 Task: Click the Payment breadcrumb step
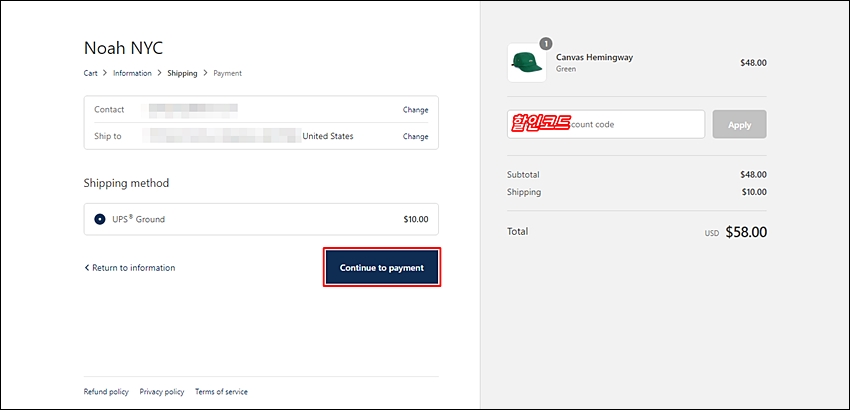[x=228, y=73]
